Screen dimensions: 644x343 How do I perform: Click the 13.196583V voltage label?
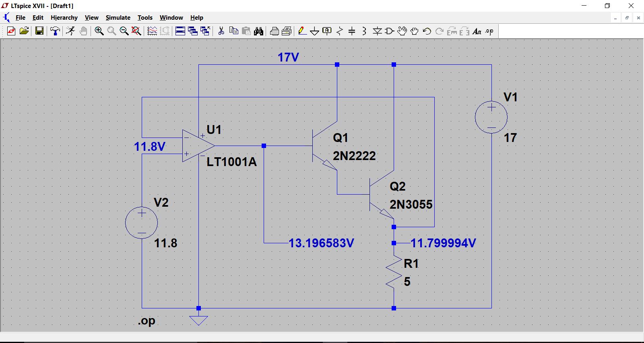click(321, 243)
